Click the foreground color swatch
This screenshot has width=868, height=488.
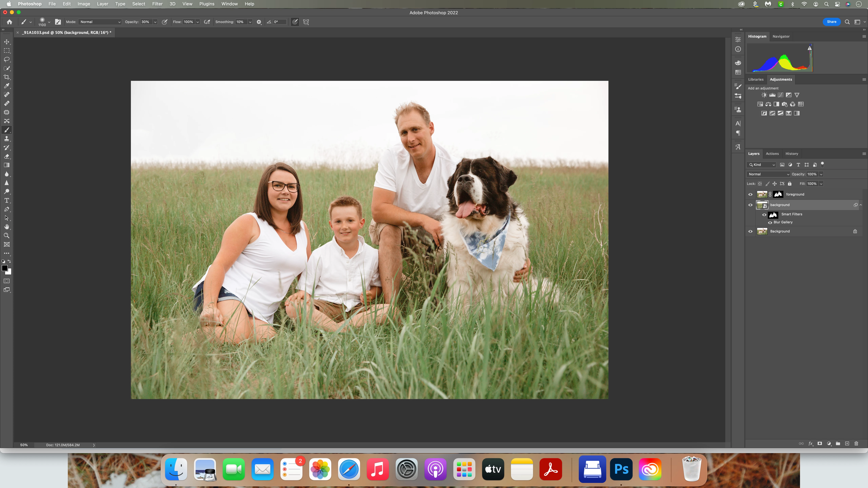(x=5, y=268)
